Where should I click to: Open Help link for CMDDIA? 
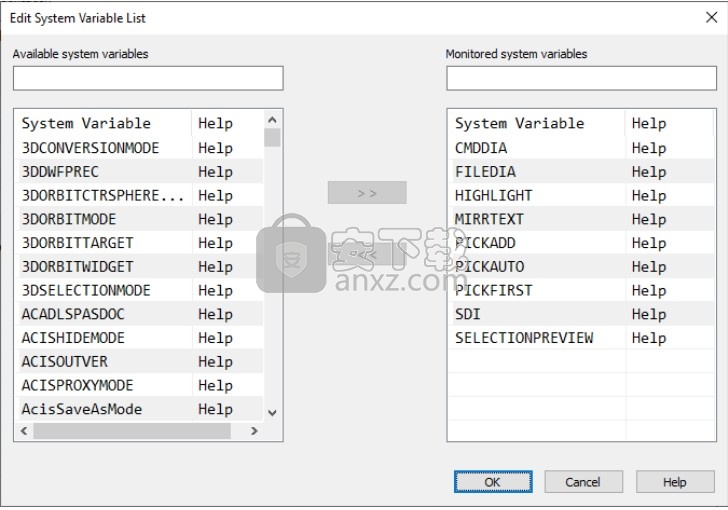click(x=649, y=148)
